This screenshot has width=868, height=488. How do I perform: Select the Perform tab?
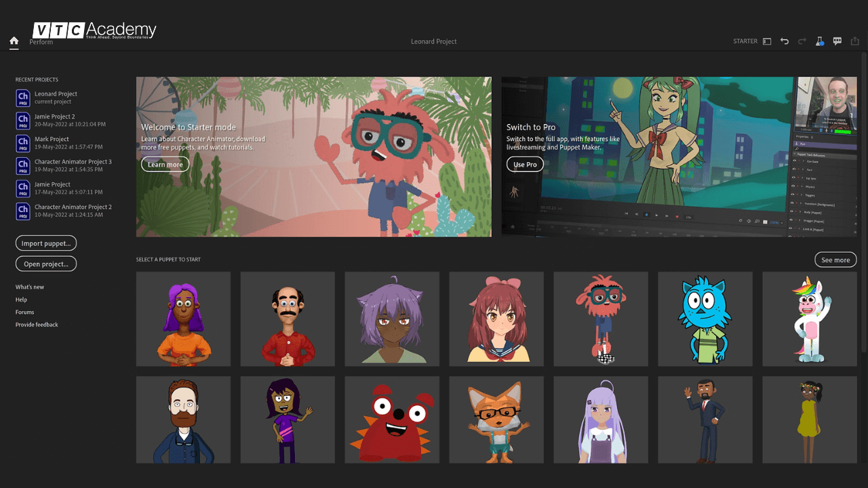tap(41, 41)
